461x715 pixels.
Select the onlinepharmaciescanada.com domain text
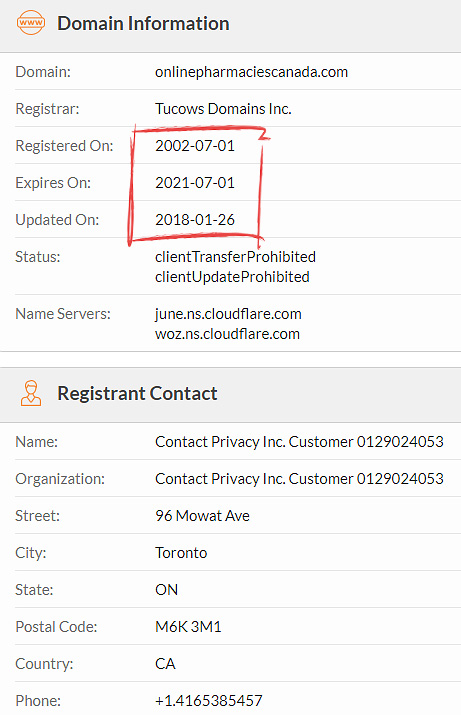point(251,72)
